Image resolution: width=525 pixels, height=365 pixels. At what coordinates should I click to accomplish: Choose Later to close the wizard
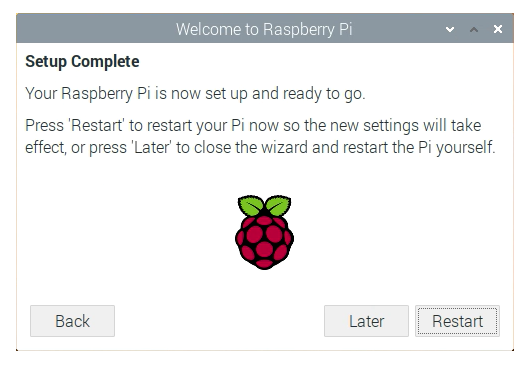point(366,321)
